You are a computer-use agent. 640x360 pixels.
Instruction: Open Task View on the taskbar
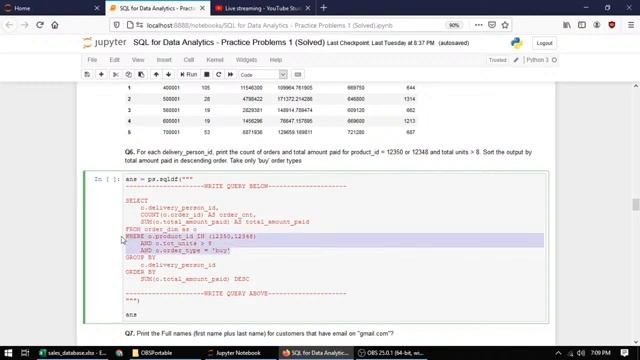[25, 353]
